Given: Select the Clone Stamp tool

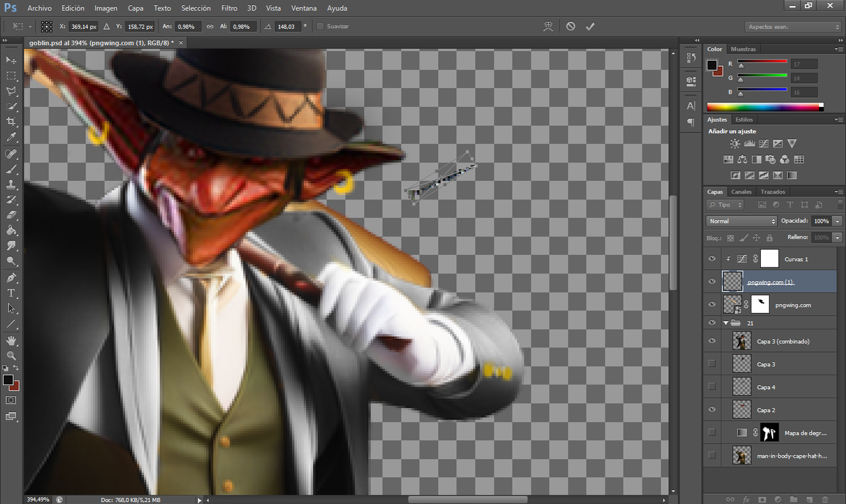Looking at the screenshot, I should (11, 184).
